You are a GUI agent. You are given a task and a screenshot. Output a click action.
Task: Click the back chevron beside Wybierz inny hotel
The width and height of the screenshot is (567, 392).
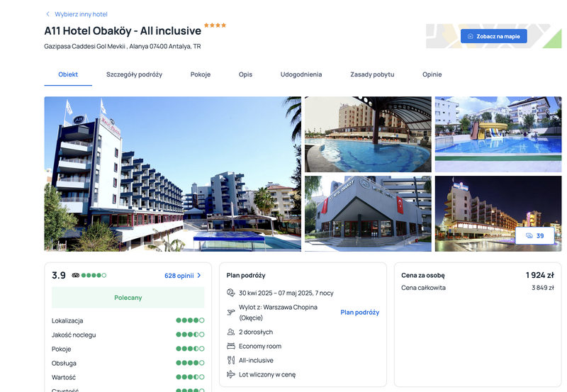point(47,14)
